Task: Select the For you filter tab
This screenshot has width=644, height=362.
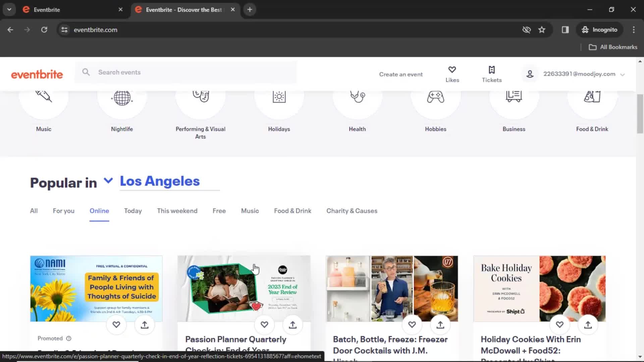Action: coord(63,211)
